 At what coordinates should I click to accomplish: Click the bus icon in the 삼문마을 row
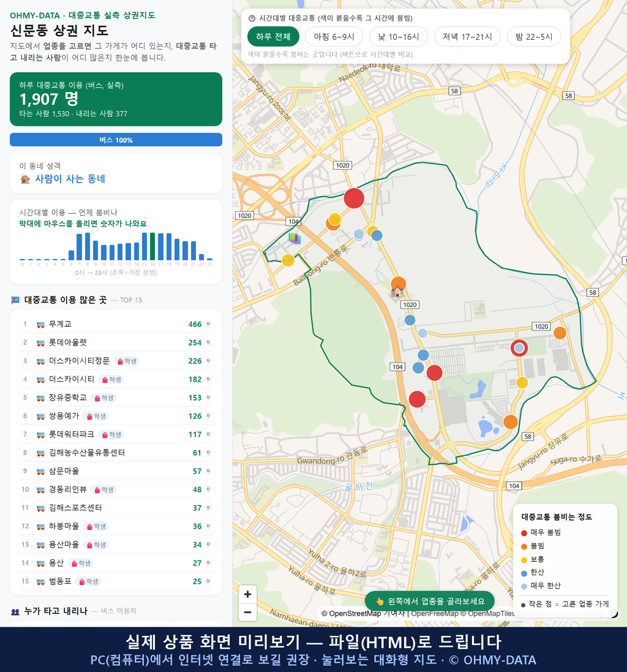(41, 471)
